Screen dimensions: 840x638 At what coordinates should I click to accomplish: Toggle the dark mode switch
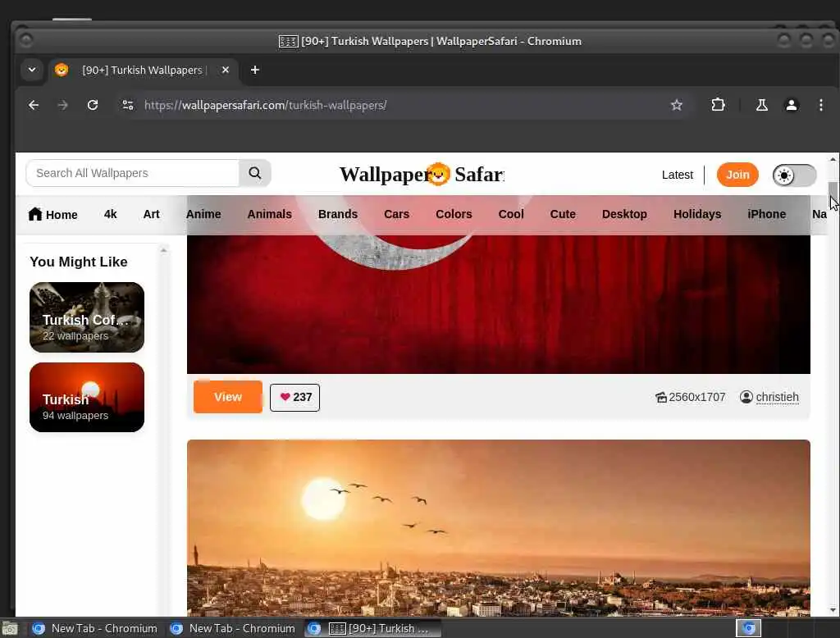click(794, 175)
